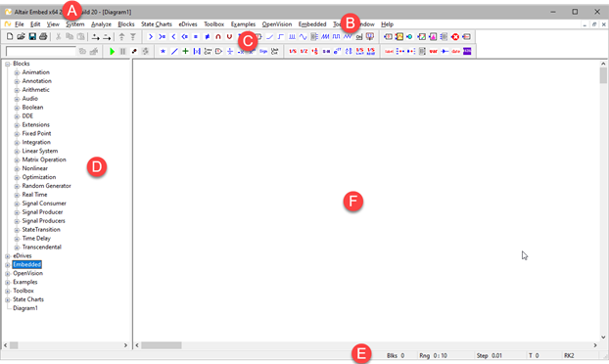Click the red X stop block icon
The width and height of the screenshot is (609, 364).
pyautogui.click(x=455, y=37)
